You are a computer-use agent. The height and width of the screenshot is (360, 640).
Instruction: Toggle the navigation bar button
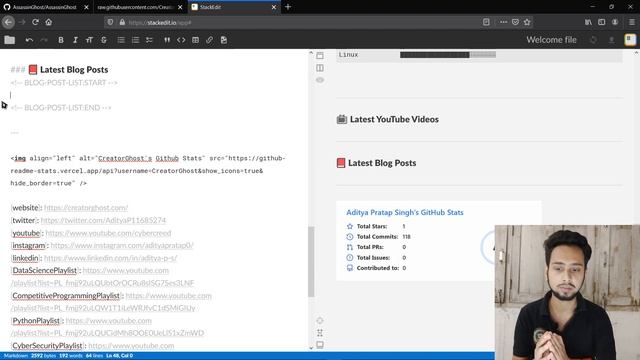(x=320, y=55)
